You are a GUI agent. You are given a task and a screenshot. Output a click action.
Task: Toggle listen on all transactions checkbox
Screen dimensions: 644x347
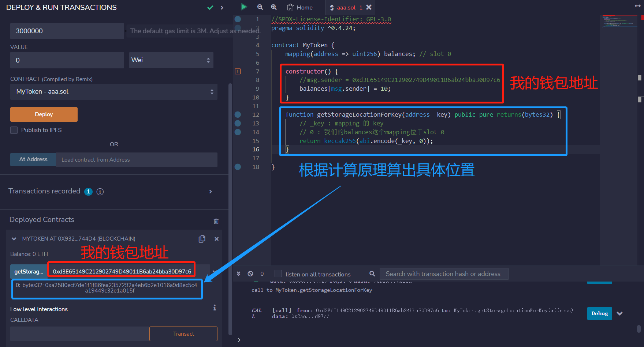coord(278,274)
